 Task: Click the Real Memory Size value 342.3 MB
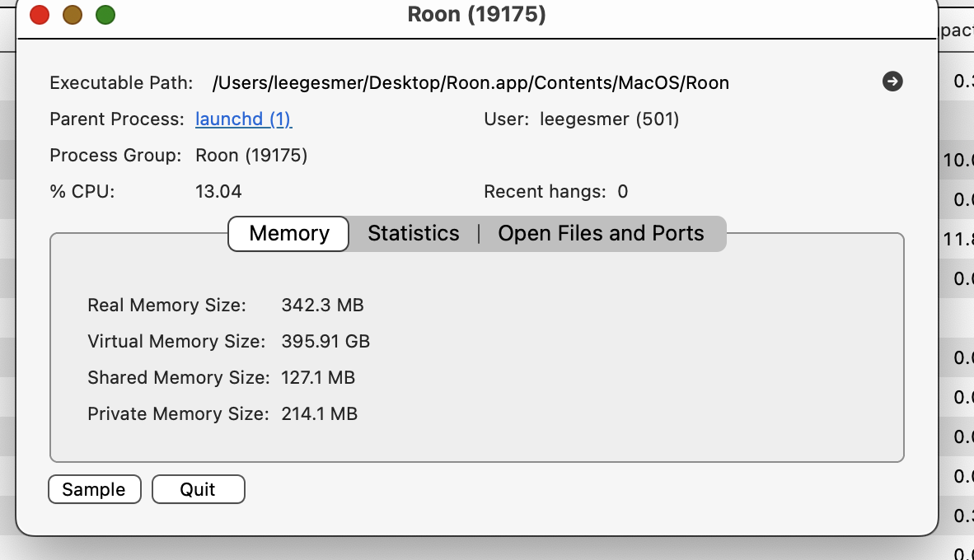(322, 306)
